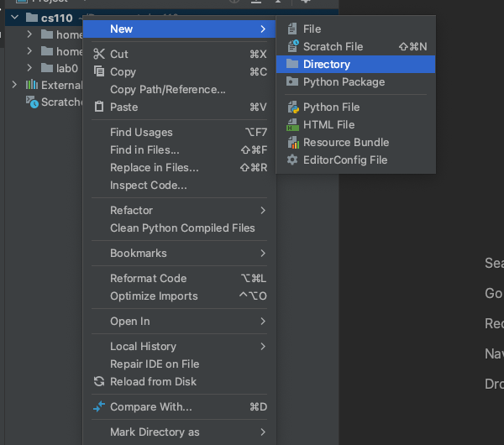Expand External Libraries in the project tree
This screenshot has height=445, width=504.
(14, 85)
